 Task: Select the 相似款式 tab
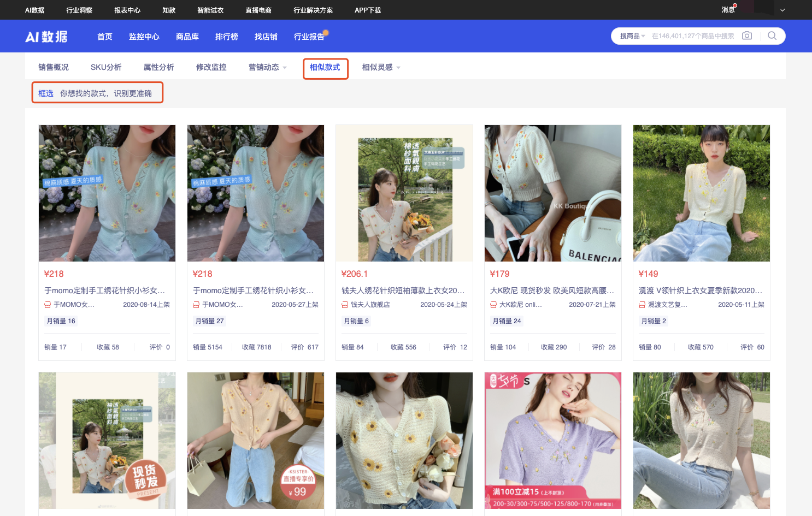tap(325, 67)
